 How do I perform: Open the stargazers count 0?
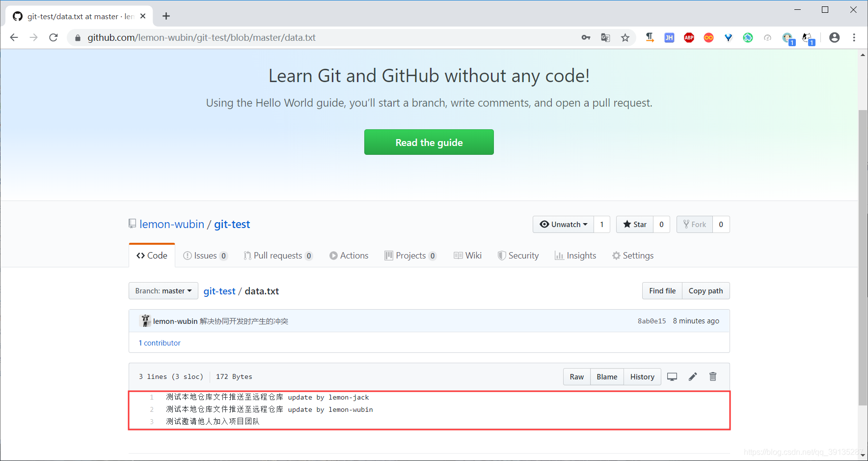tap(661, 224)
